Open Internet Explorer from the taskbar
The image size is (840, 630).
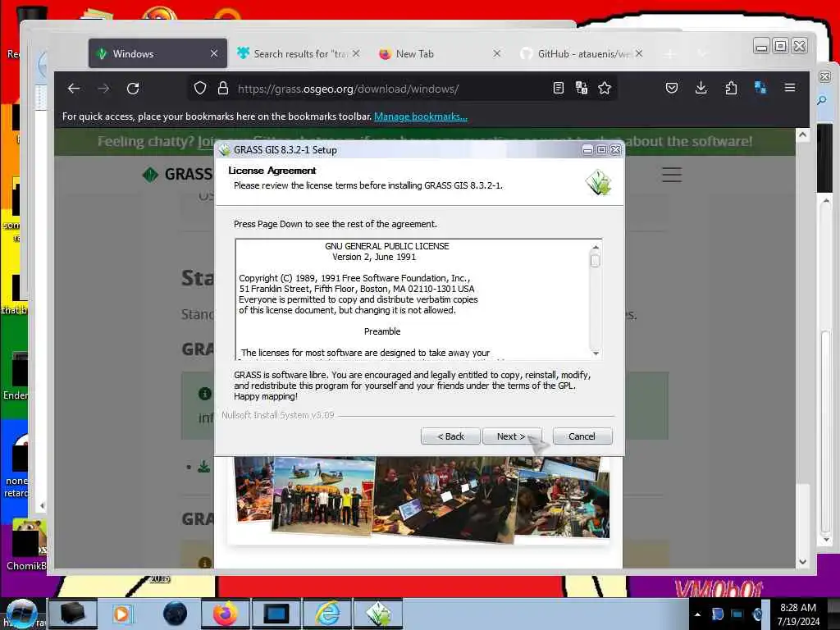[x=327, y=614]
